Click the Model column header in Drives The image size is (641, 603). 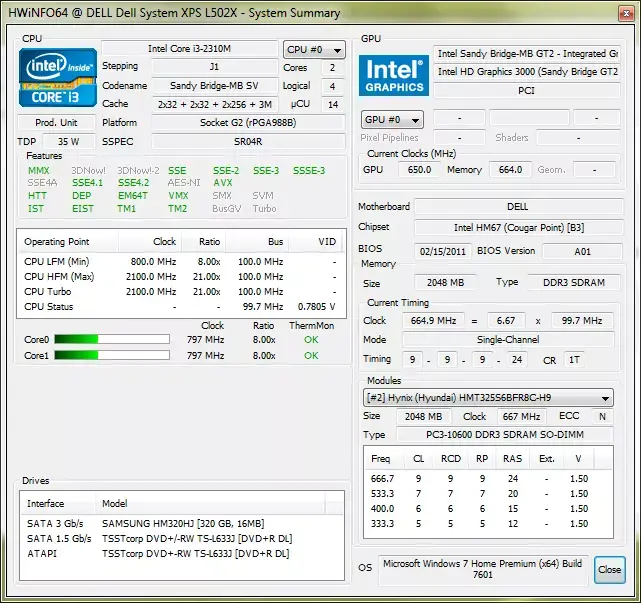pyautogui.click(x=211, y=504)
